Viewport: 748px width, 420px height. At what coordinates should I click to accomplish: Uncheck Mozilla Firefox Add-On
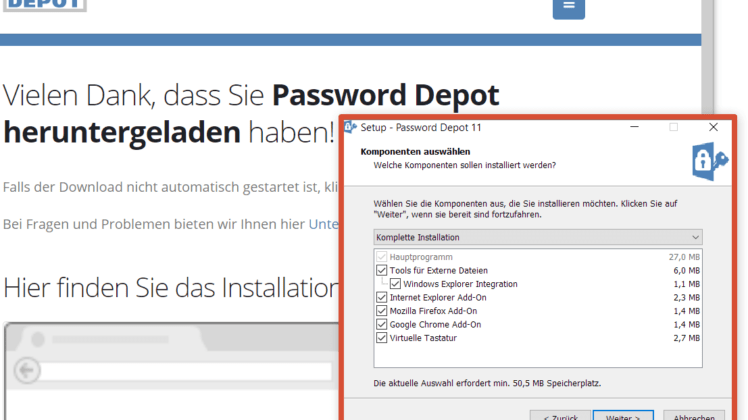tap(382, 311)
